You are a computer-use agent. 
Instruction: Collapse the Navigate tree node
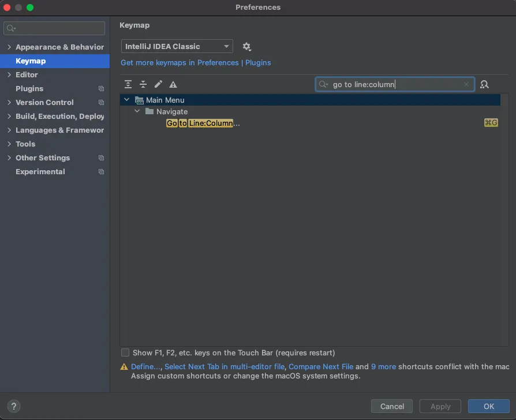137,111
